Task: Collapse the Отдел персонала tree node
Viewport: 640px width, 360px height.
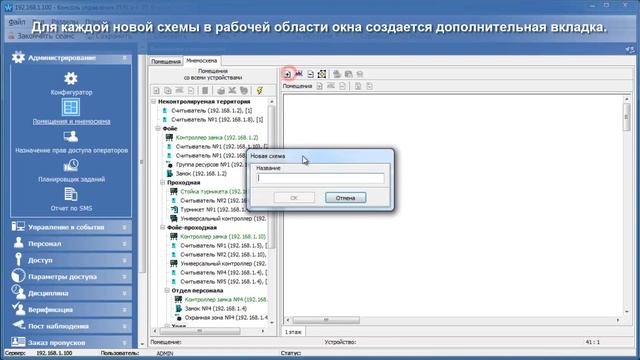Action: [x=167, y=290]
